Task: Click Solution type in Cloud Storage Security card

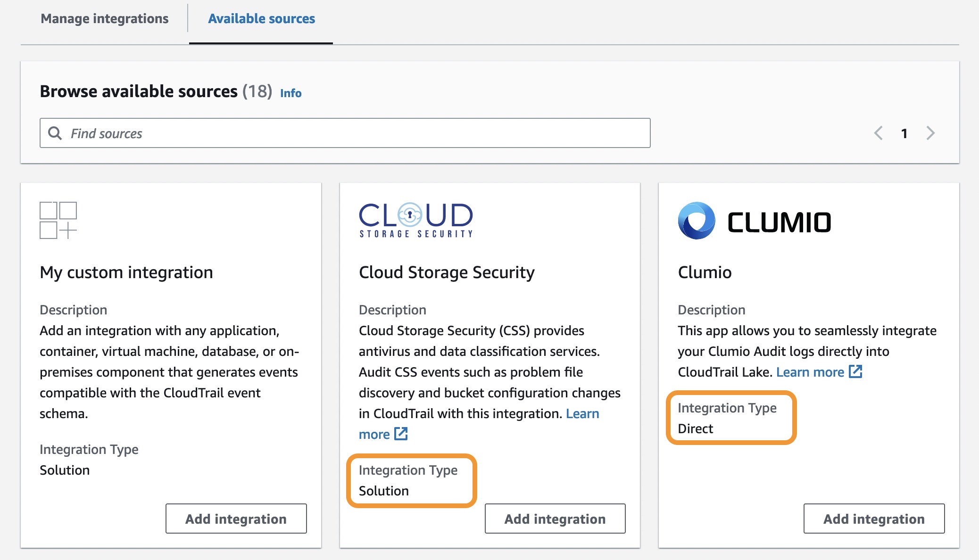Action: (x=384, y=491)
